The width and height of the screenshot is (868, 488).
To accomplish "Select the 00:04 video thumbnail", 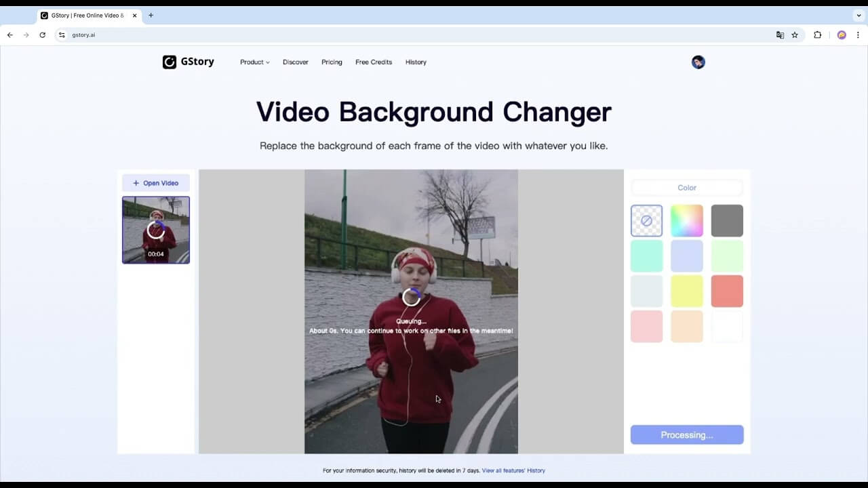I will point(155,229).
